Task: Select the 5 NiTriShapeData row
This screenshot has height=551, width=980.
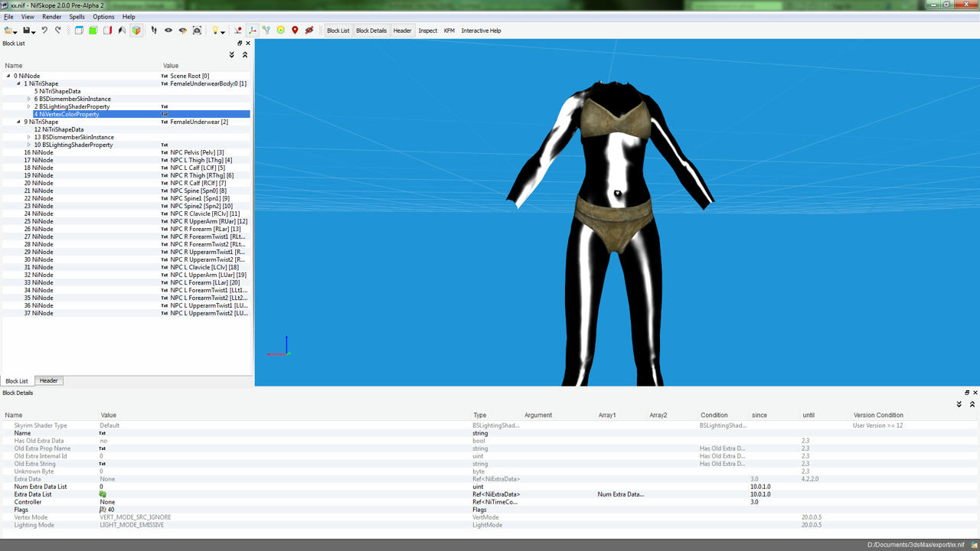Action: (x=126, y=91)
